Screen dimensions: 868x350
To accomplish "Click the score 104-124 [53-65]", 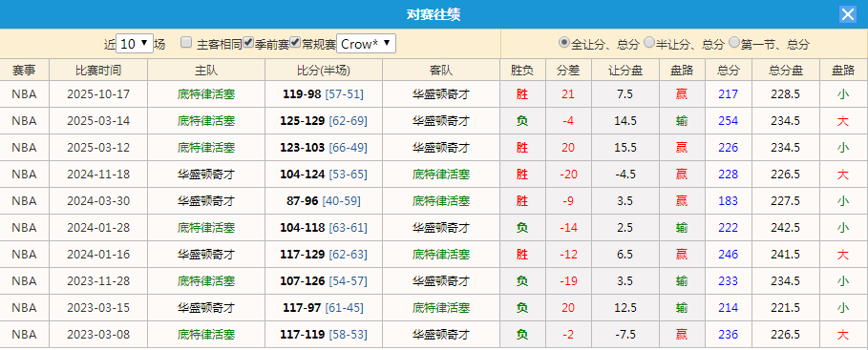I will tap(324, 175).
